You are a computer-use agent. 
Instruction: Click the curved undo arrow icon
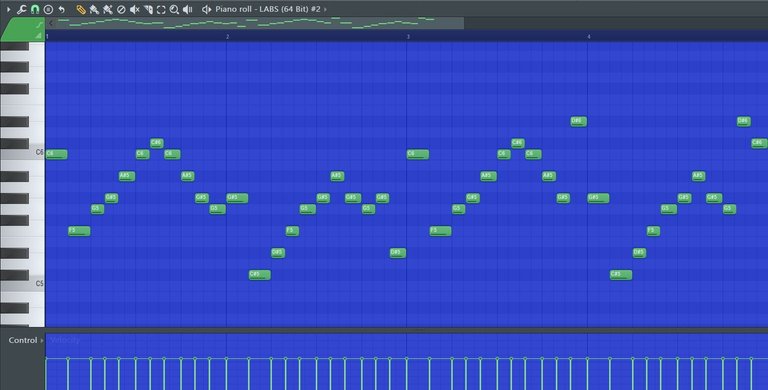tap(61, 9)
